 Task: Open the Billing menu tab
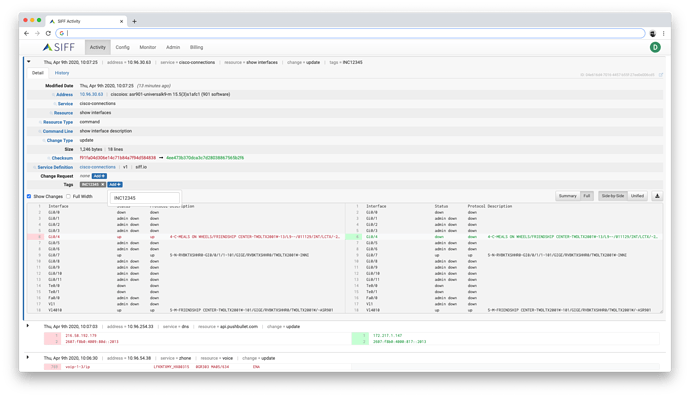pos(196,47)
